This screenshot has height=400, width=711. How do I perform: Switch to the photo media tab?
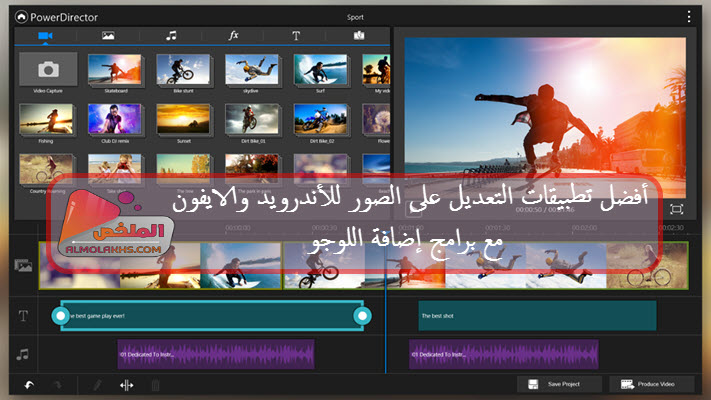click(x=108, y=35)
